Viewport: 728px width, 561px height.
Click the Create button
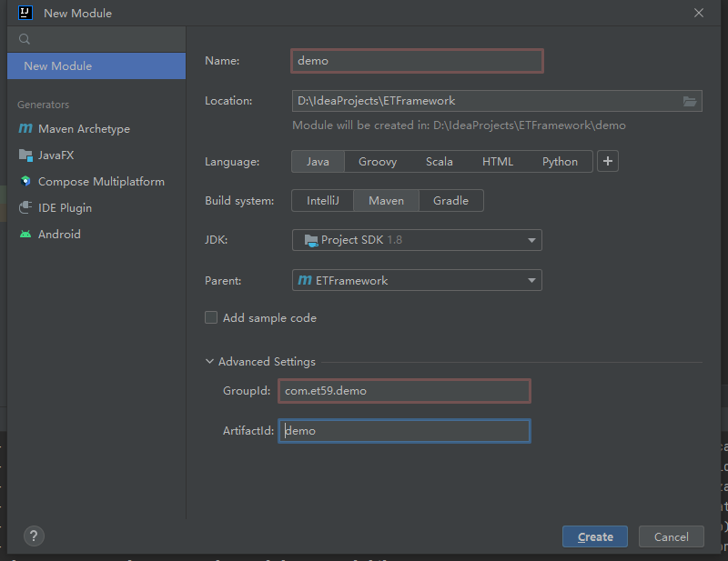click(x=594, y=536)
